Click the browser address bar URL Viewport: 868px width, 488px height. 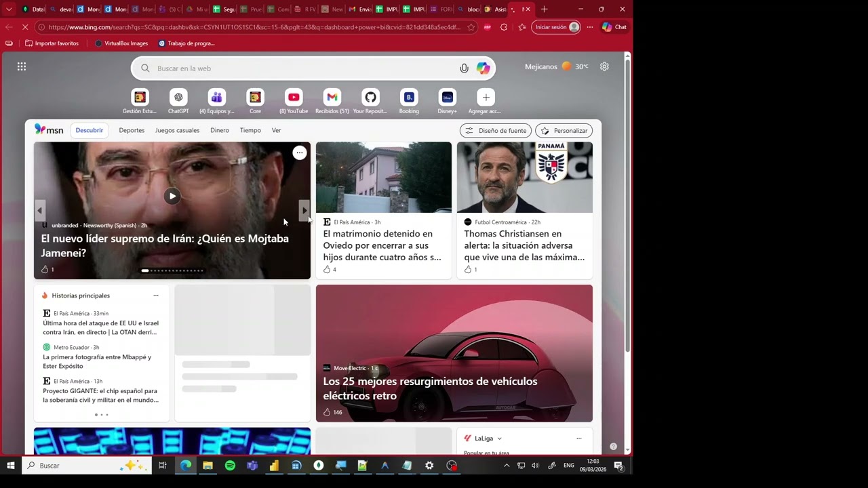(x=254, y=27)
